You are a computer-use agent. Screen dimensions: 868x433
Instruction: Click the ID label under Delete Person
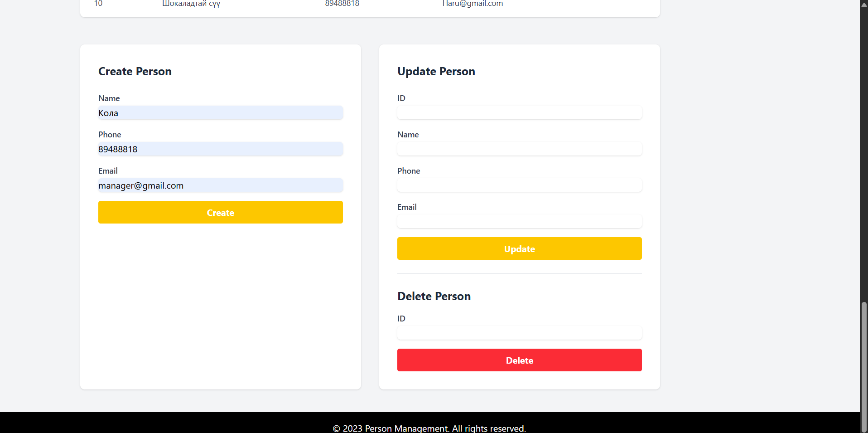point(401,319)
